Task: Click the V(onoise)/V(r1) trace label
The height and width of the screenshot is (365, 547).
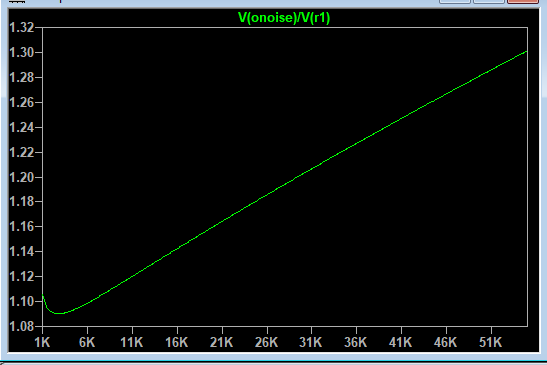Action: pyautogui.click(x=284, y=18)
